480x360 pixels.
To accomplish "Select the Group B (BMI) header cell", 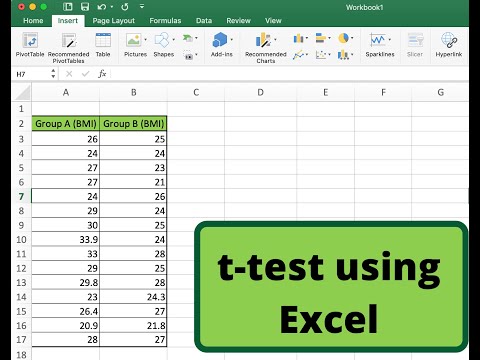I will point(133,124).
